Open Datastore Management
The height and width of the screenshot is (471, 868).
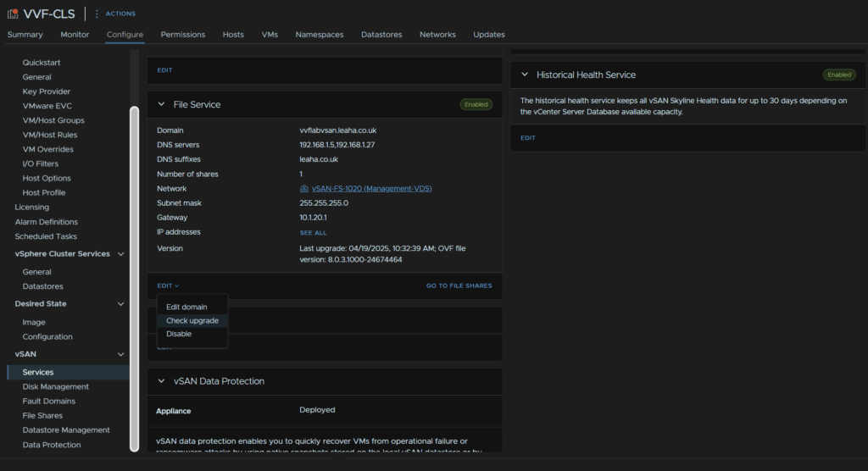pos(66,429)
